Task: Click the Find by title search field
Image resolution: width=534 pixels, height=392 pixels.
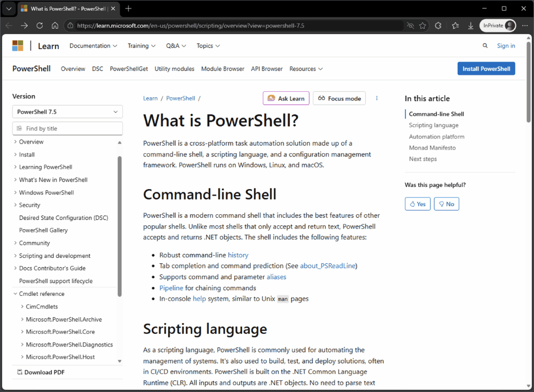Action: pos(67,128)
